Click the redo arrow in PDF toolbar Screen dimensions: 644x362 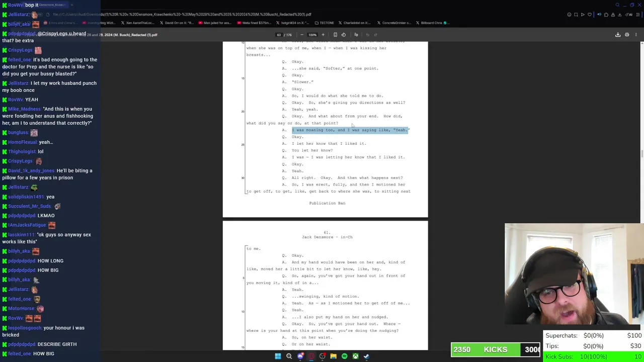[376, 35]
